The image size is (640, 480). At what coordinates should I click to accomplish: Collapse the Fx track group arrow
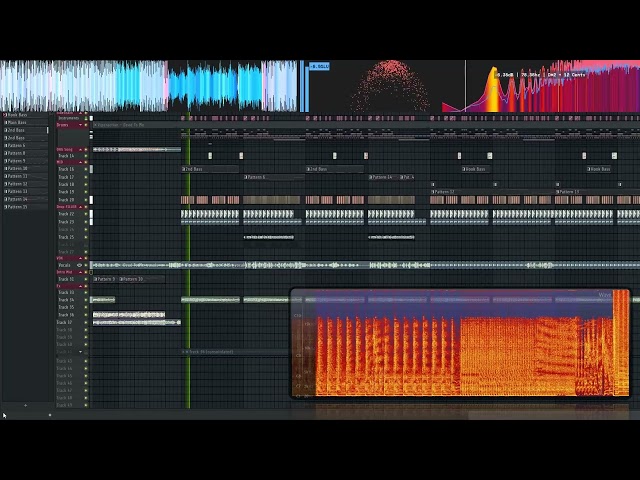pyautogui.click(x=80, y=286)
